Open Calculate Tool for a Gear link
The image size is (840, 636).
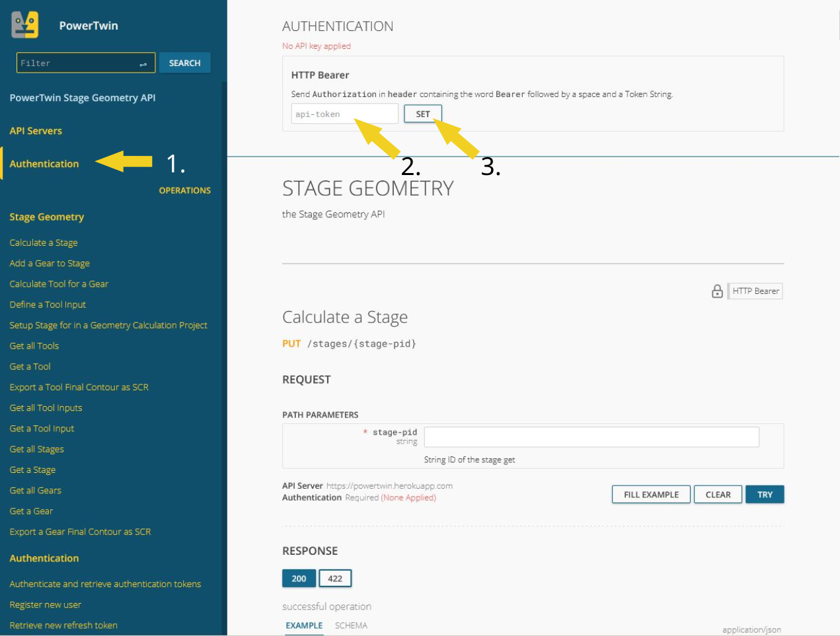coord(59,284)
